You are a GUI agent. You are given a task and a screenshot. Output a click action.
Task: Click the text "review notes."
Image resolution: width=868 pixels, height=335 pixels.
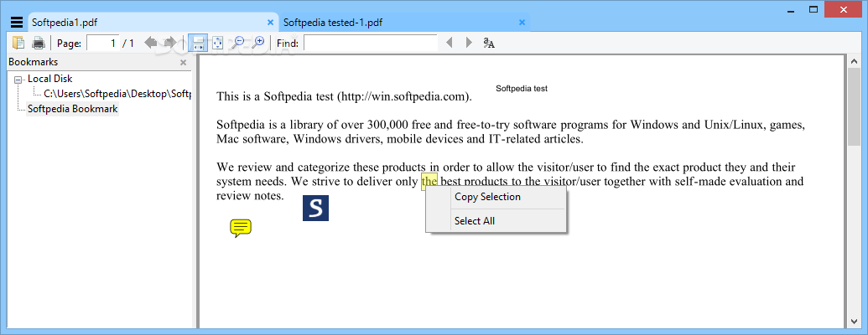pyautogui.click(x=250, y=196)
